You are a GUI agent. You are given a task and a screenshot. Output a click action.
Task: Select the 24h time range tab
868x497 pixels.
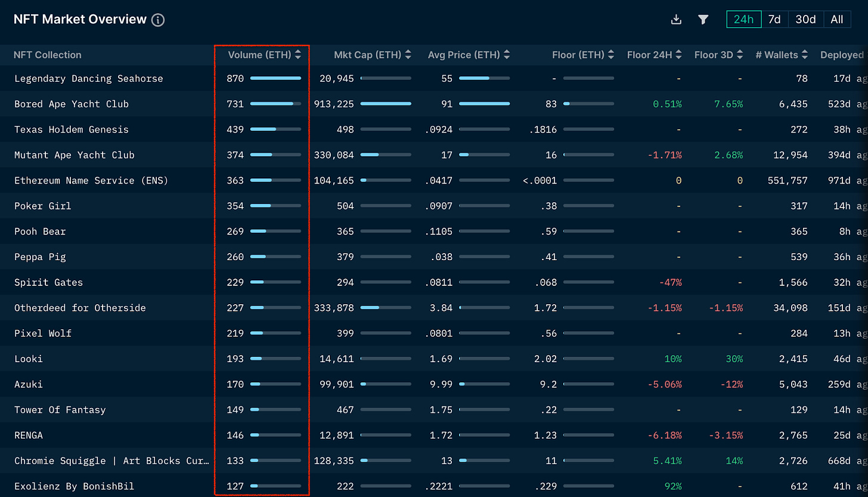743,19
